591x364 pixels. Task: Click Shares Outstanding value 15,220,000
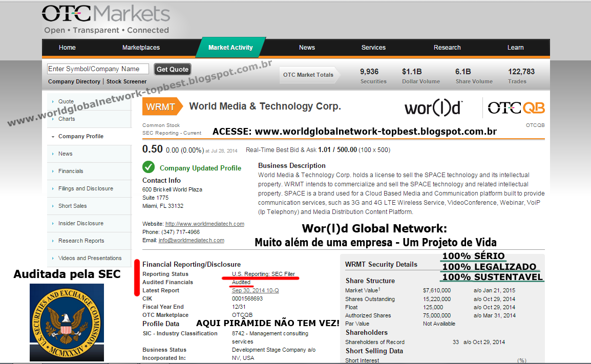pos(436,299)
